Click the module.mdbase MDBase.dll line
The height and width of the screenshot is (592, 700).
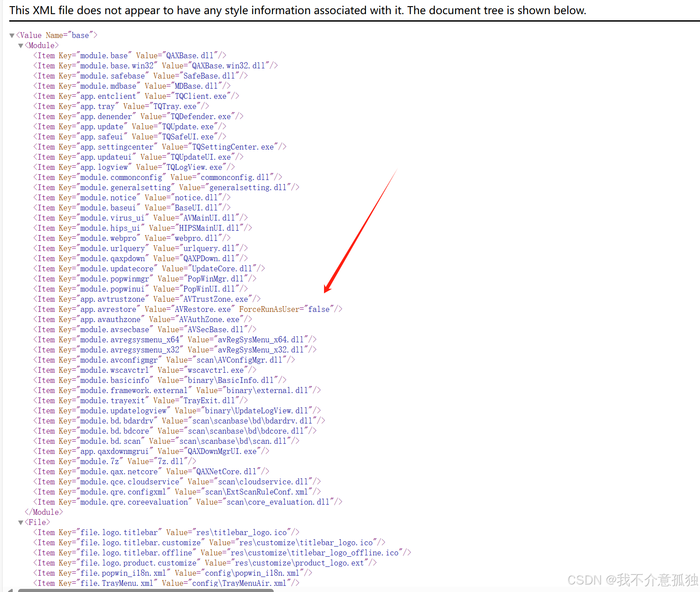tap(132, 86)
